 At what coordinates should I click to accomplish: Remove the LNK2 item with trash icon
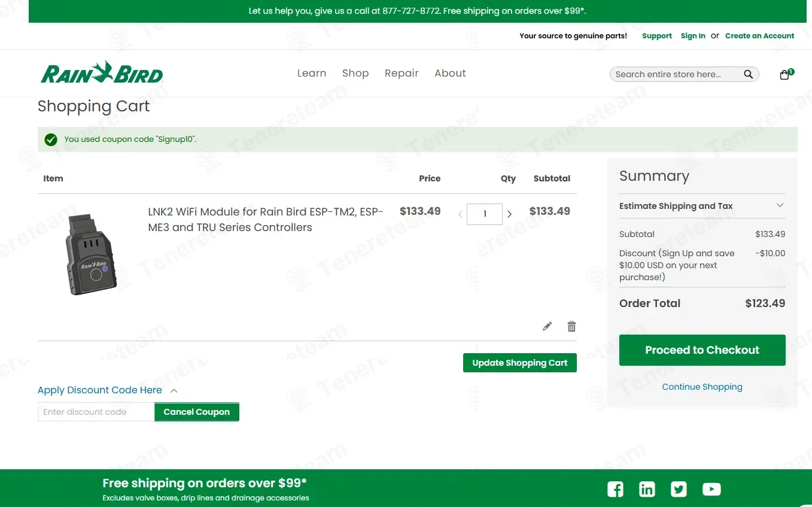tap(571, 326)
